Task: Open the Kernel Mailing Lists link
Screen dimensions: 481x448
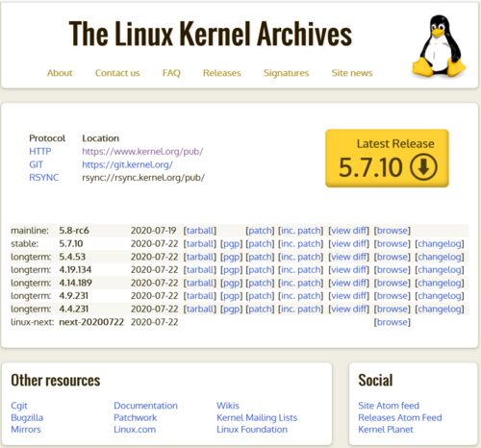Action: point(257,417)
